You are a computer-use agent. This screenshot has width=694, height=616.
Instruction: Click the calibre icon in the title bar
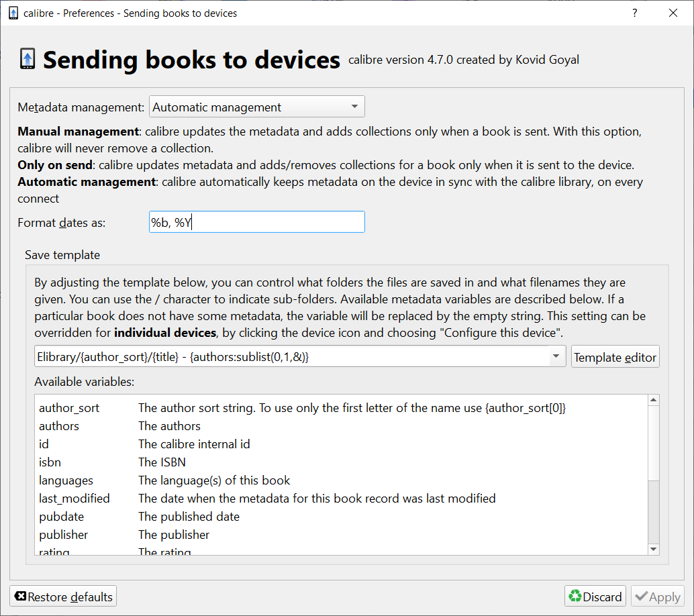click(x=13, y=13)
